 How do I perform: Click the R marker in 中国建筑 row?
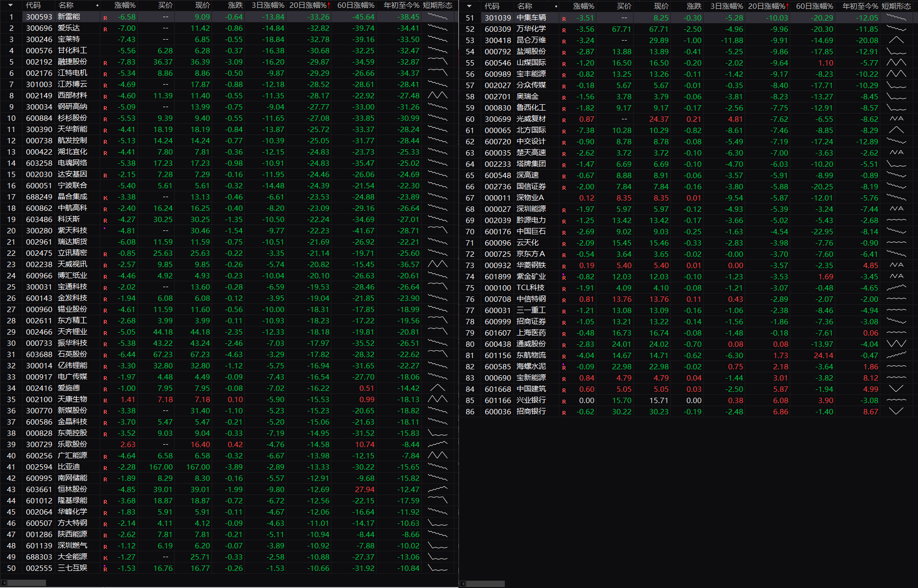coord(564,390)
